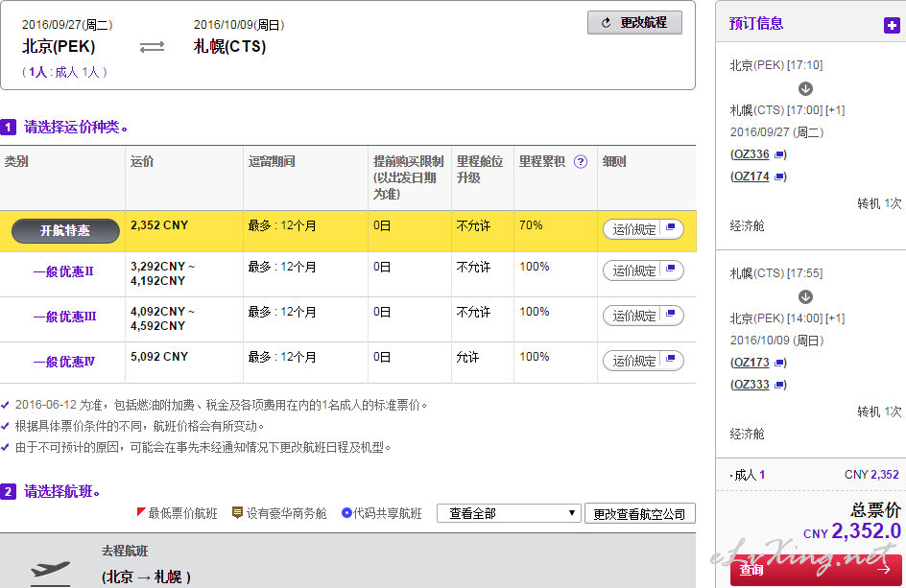
Task: Click the 允许 upgrade cell in 一般优惠IV row
Action: pos(467,357)
